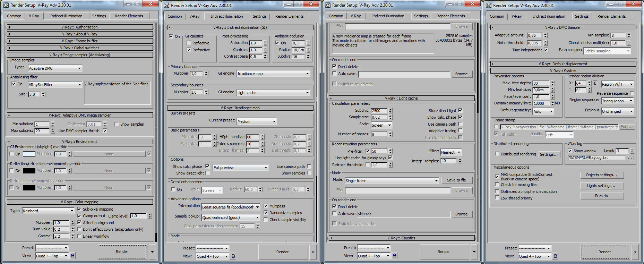Open the Color mapping Type Reinhard dropdown
Screen dimensions: 644x264
coord(48,211)
